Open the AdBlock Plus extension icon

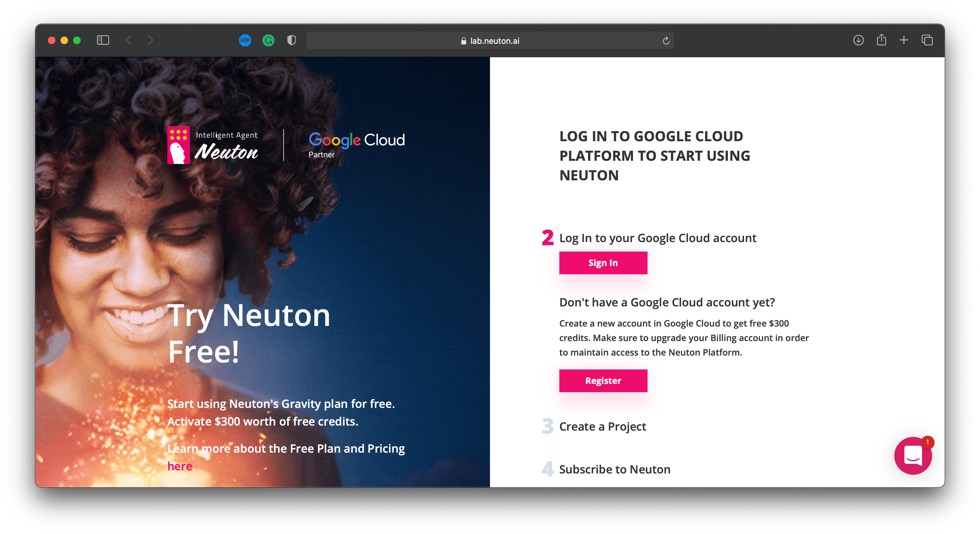point(245,40)
